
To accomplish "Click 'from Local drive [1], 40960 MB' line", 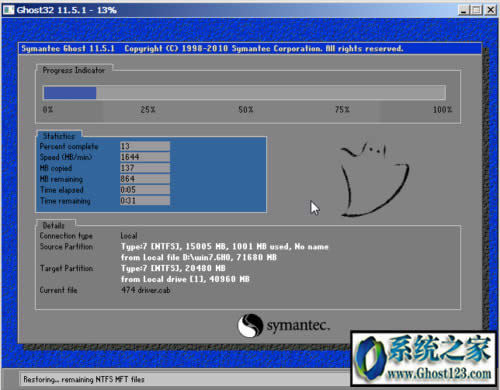I will (185, 279).
